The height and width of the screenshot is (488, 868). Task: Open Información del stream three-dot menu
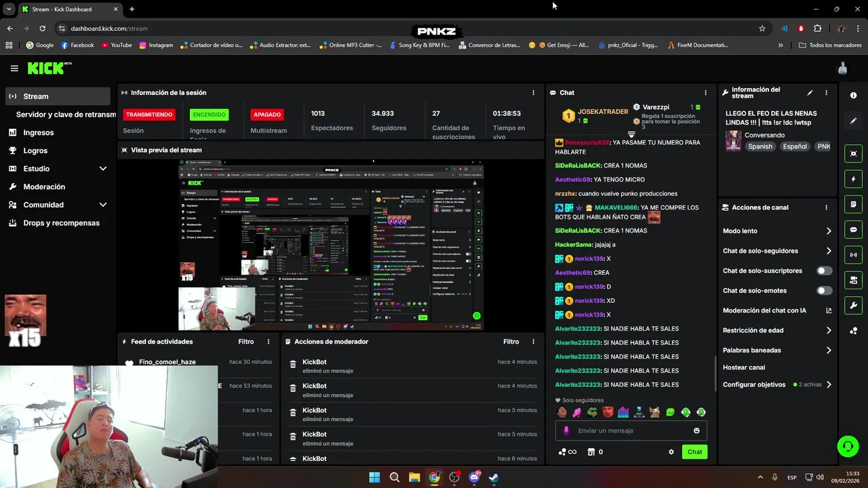coord(826,93)
